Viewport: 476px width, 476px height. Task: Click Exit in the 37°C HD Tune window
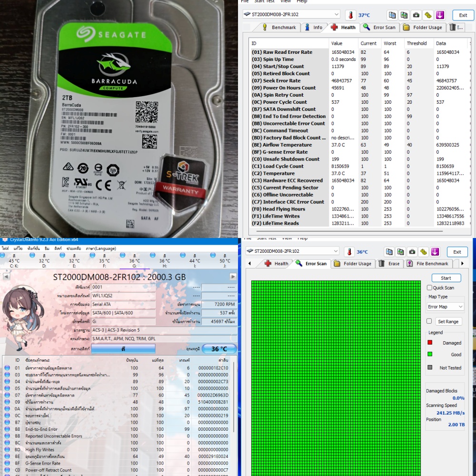pyautogui.click(x=463, y=15)
